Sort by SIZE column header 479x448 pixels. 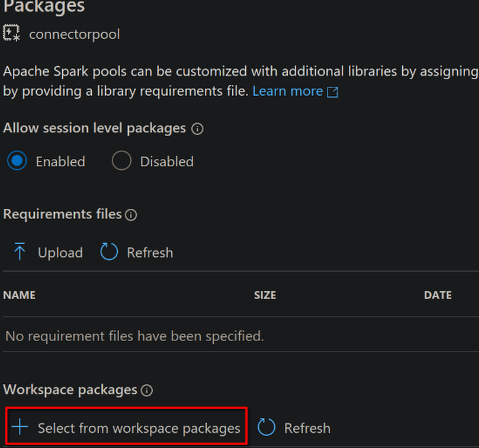(265, 295)
